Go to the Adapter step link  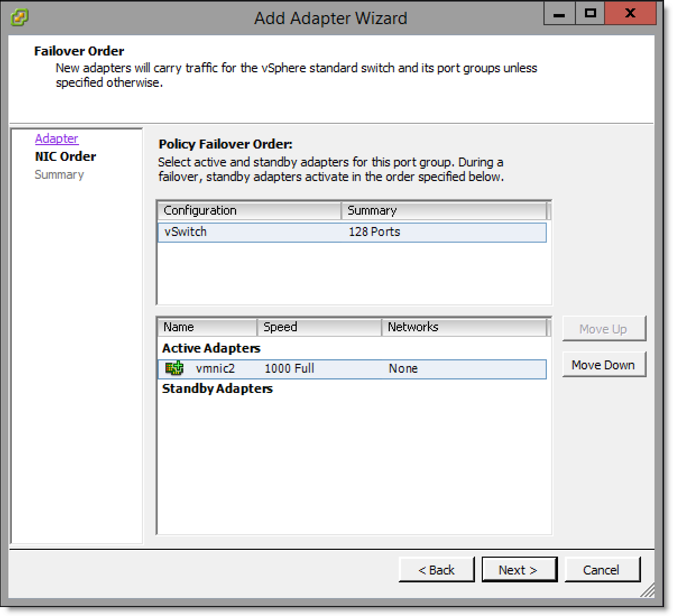click(x=57, y=138)
